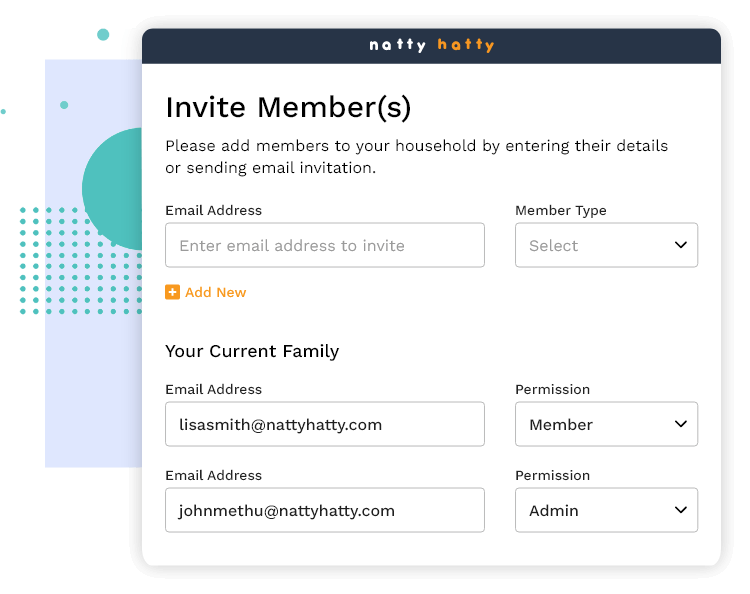Viewport: 750px width, 594px height.
Task: Select the lisasmith@nattyhatty.com email field
Action: pos(324,424)
